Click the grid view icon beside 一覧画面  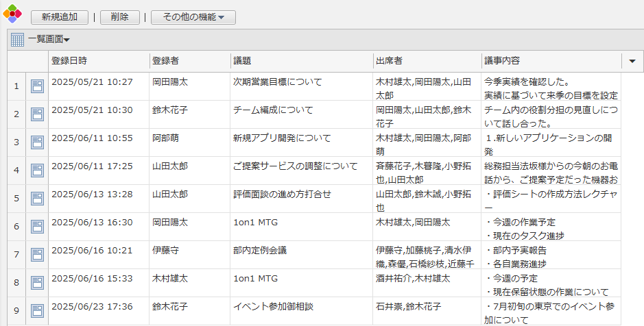click(x=18, y=40)
